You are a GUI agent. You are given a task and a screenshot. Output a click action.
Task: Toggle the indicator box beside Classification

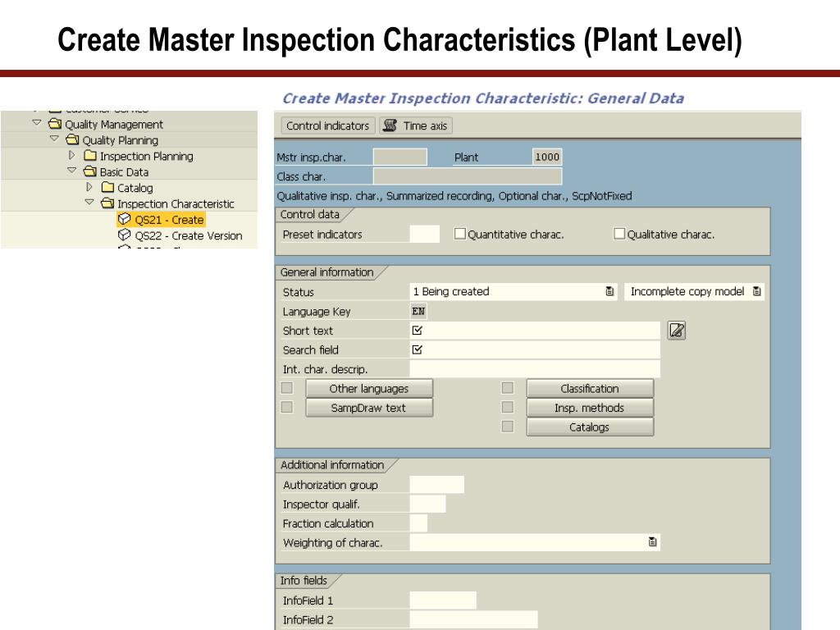[507, 388]
